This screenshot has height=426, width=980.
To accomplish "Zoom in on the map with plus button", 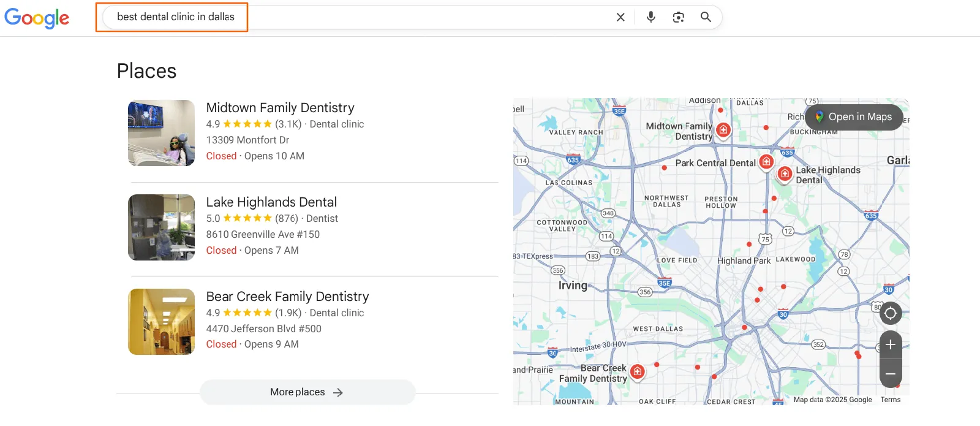I will pos(891,344).
